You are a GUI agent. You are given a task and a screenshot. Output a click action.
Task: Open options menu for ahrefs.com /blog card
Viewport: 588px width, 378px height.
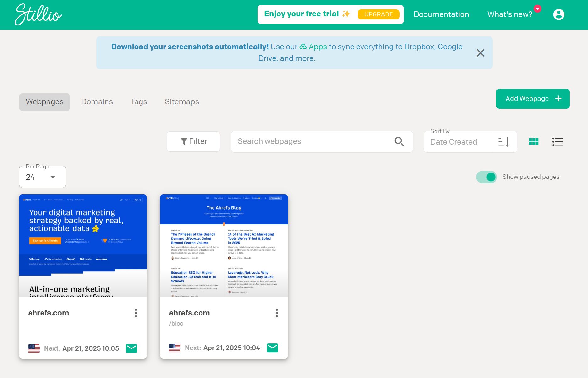tap(277, 313)
